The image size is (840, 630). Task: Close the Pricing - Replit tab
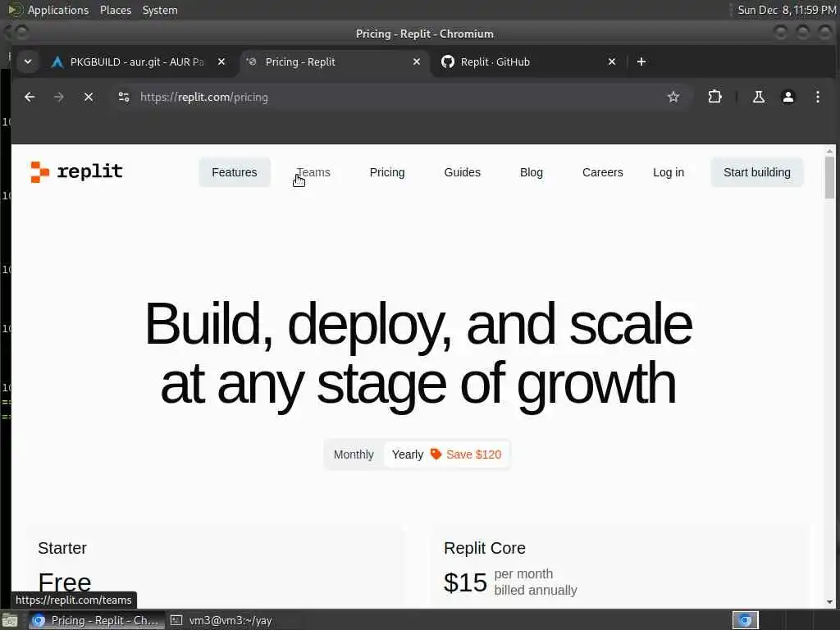416,62
